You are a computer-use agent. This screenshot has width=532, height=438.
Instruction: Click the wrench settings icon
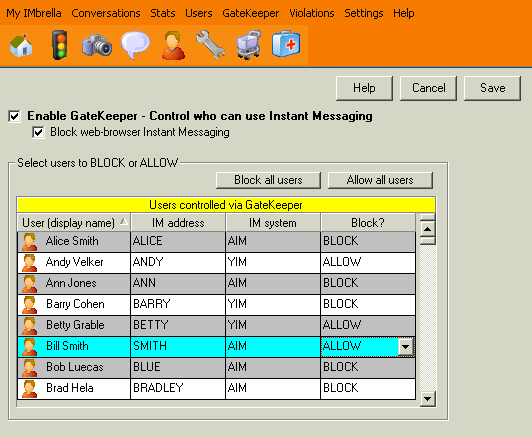point(210,44)
